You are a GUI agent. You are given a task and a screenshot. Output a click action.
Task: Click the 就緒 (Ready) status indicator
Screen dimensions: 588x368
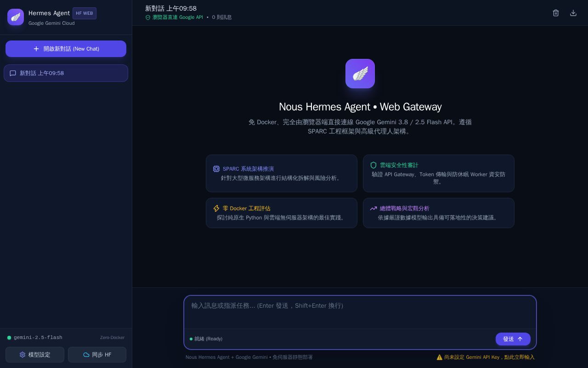(x=206, y=339)
